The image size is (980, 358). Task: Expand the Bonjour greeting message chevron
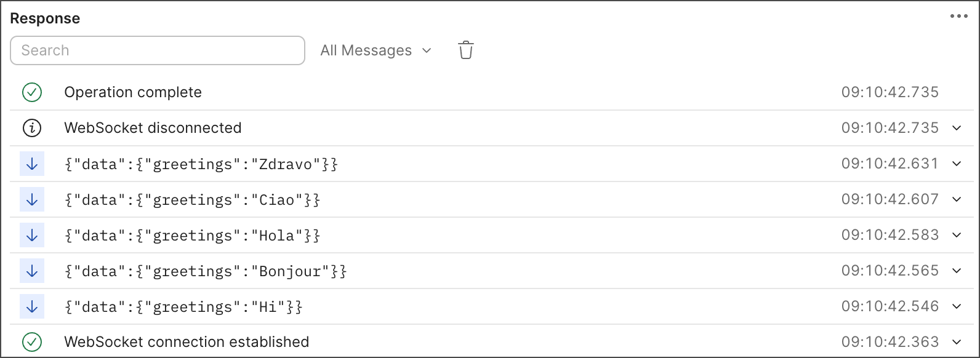(957, 271)
